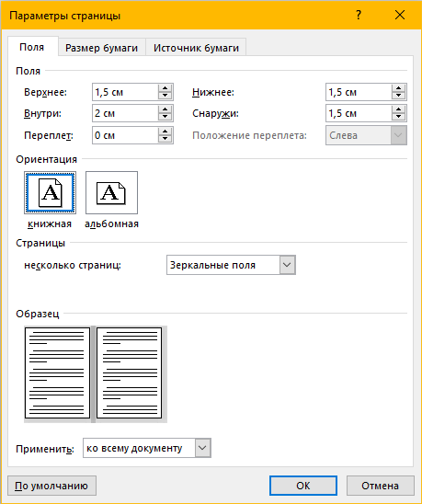Click the Отмена button

[x=380, y=486]
